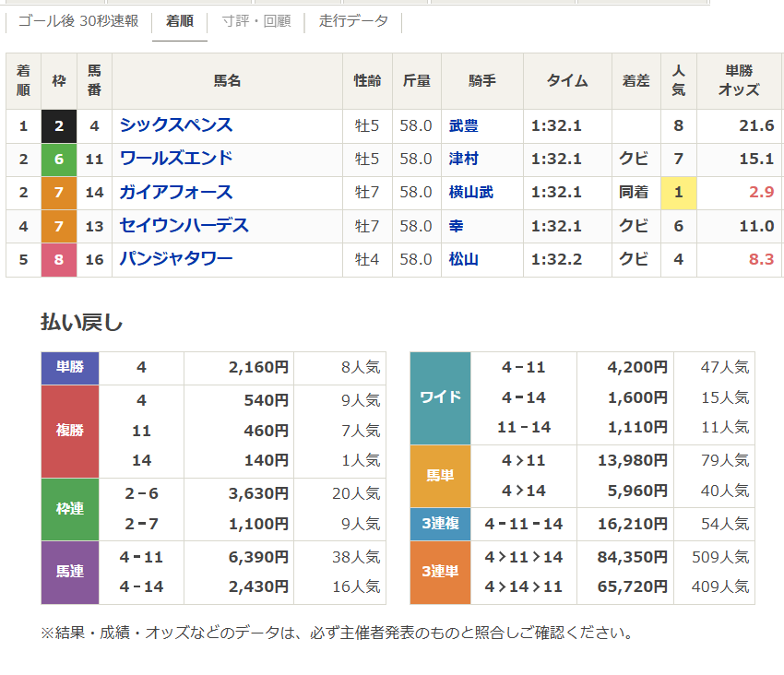Click the 斤量 column header

417,80
